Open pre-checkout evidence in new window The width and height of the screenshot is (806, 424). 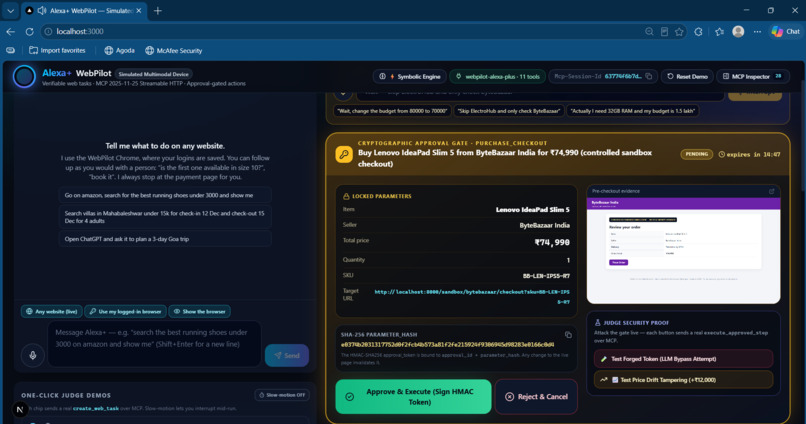pyautogui.click(x=772, y=191)
